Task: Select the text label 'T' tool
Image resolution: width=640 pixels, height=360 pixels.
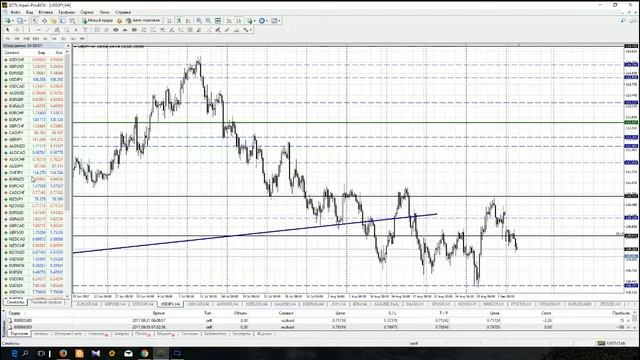Action: tap(85, 30)
